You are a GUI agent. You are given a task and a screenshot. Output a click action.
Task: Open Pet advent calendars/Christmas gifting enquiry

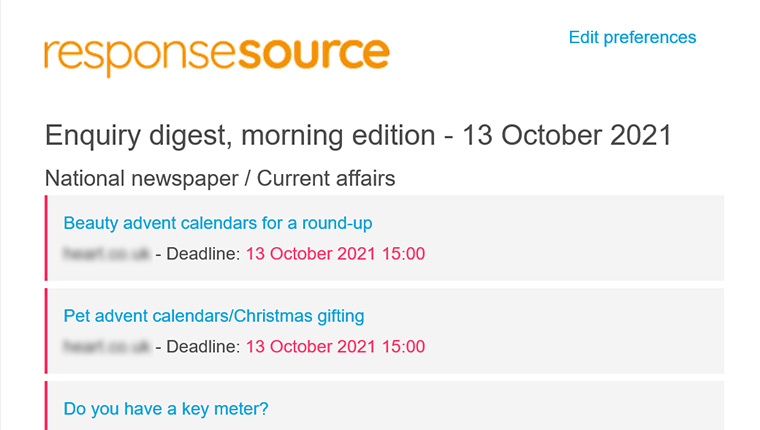[214, 316]
